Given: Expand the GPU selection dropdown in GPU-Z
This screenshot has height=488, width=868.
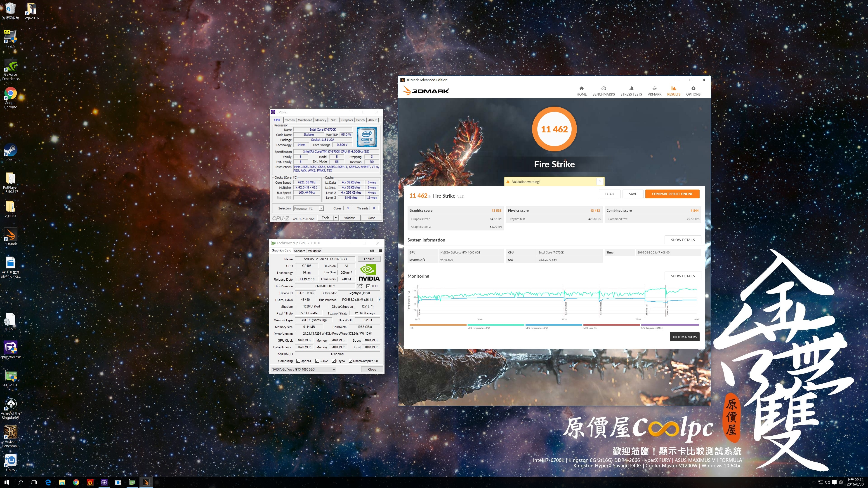Looking at the screenshot, I should 303,369.
